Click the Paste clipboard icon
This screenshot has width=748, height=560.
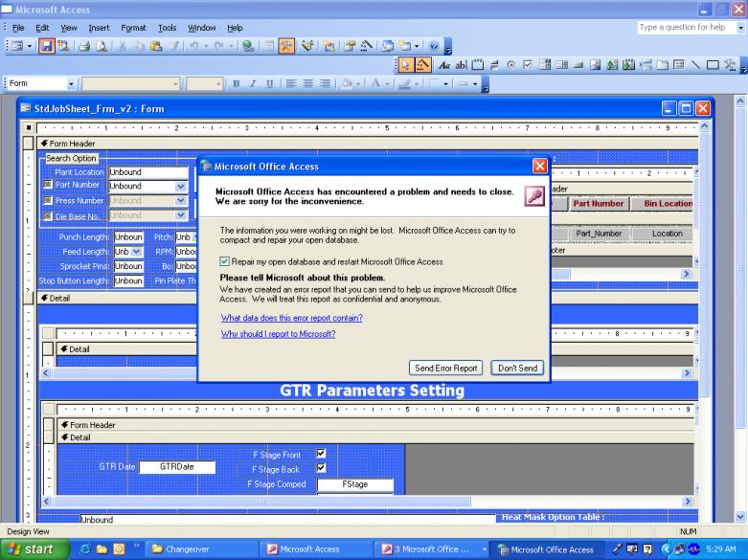[x=156, y=46]
